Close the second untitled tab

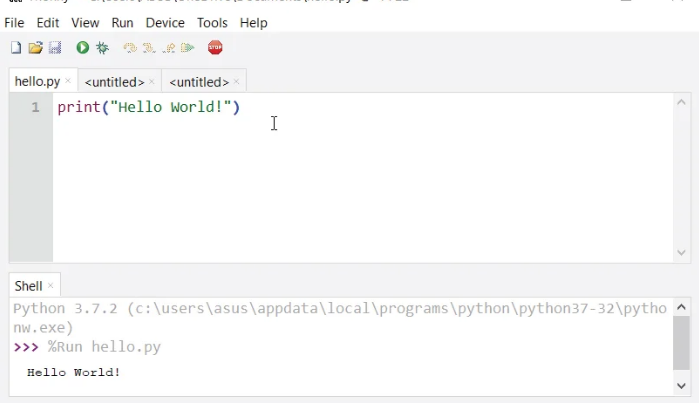tap(236, 81)
